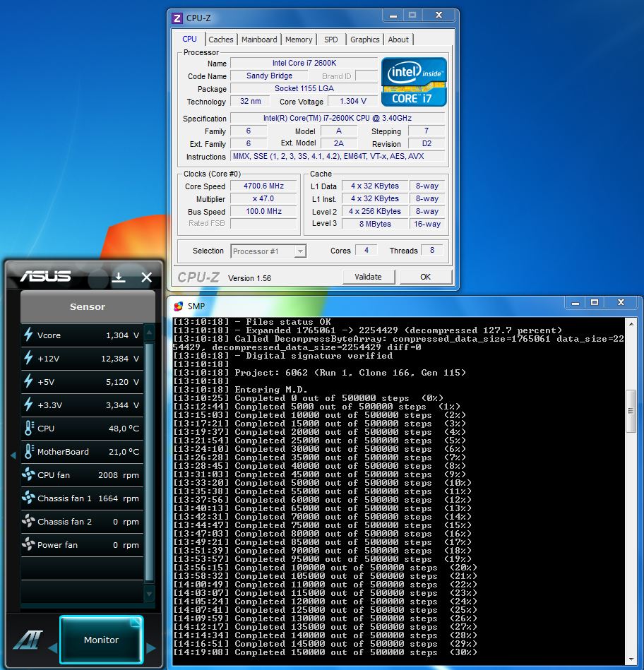The image size is (644, 670).
Task: Click the Threads count field
Action: (432, 250)
